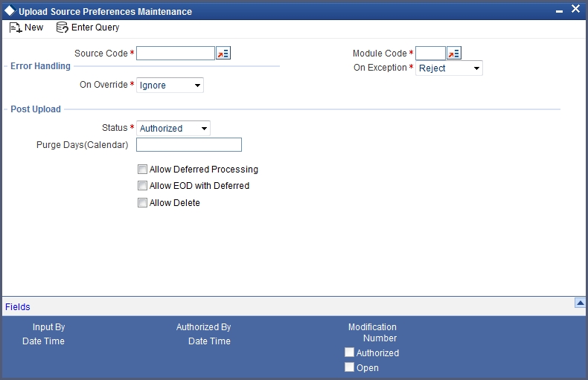Check the Allow Delete option
588x380 pixels.
142,203
